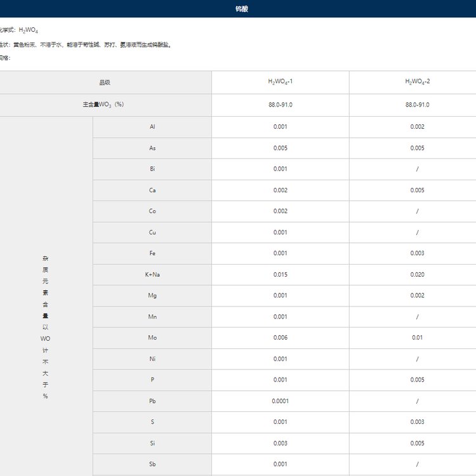Select the Sb element row label
The width and height of the screenshot is (476, 476).
click(x=152, y=464)
